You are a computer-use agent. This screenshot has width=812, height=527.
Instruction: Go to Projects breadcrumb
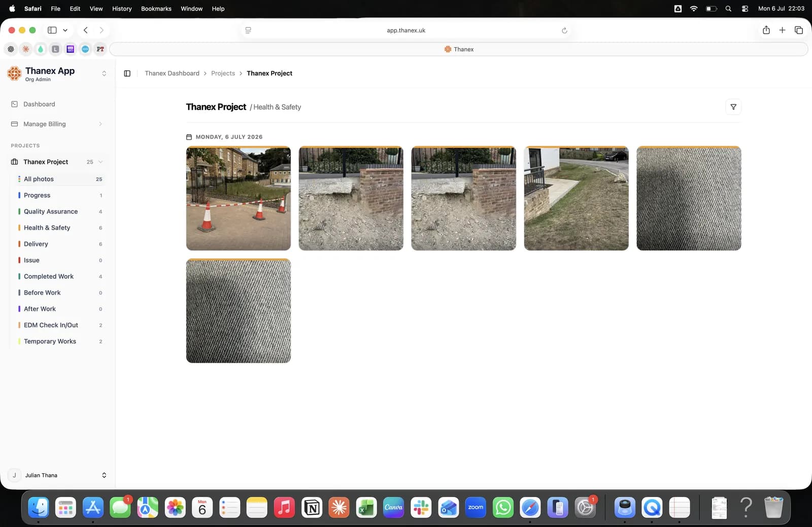point(223,74)
